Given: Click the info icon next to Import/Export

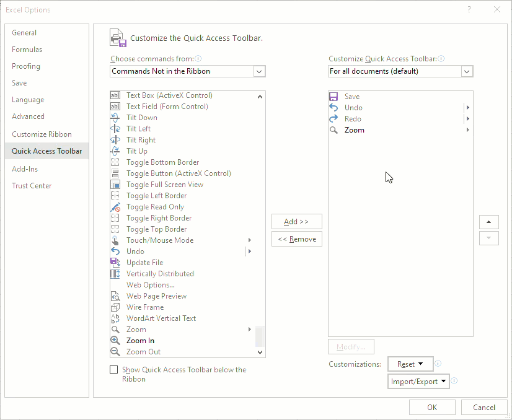Looking at the screenshot, I should (454, 381).
